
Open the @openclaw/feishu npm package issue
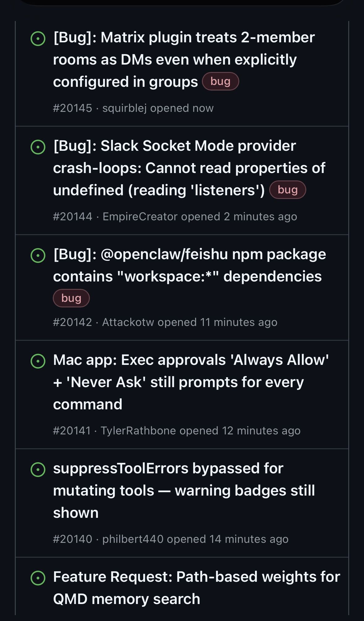pyautogui.click(x=189, y=265)
